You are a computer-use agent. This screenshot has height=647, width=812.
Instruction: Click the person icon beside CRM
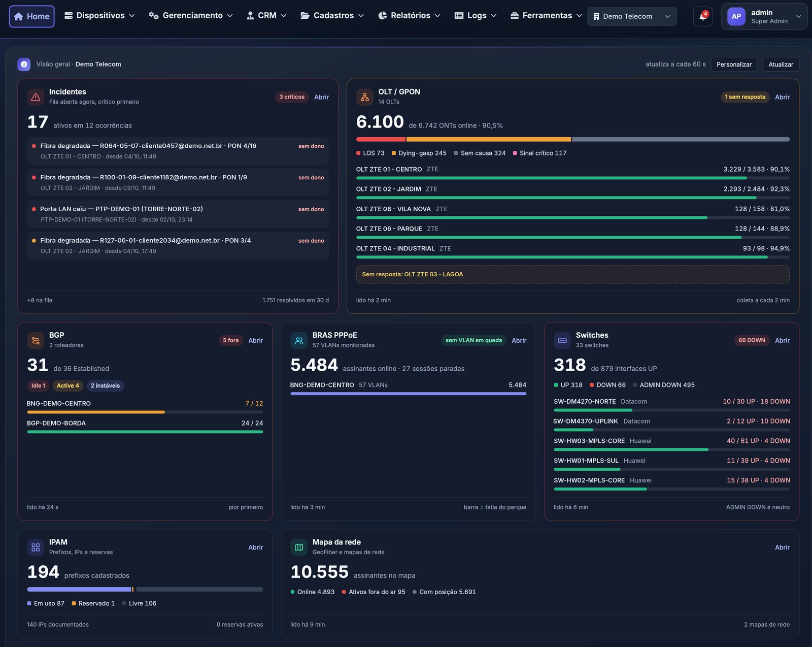click(x=250, y=16)
